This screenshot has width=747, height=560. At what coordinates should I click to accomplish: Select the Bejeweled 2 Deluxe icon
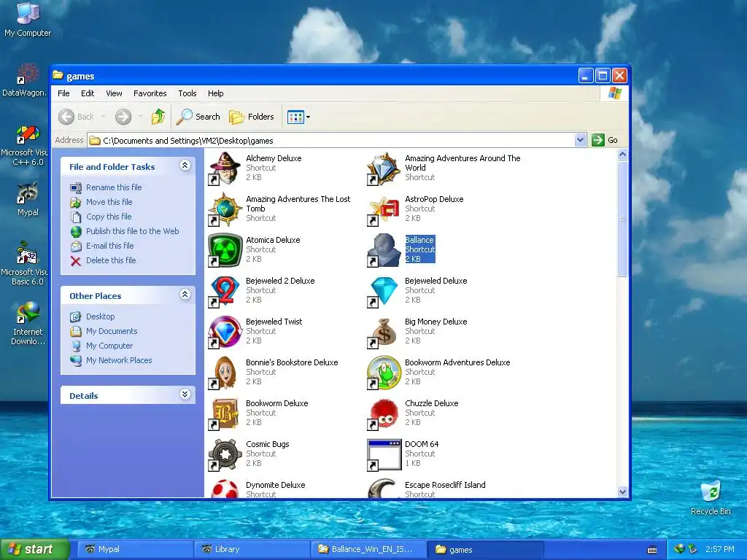click(225, 291)
